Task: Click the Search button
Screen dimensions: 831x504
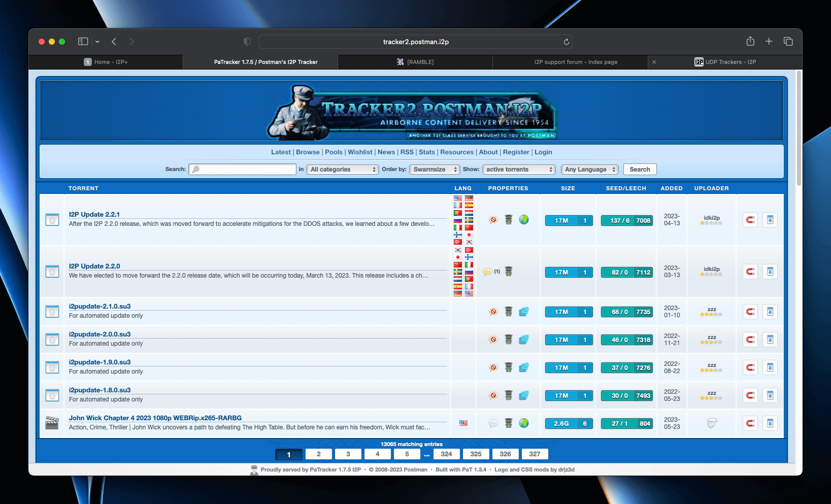Action: 640,170
